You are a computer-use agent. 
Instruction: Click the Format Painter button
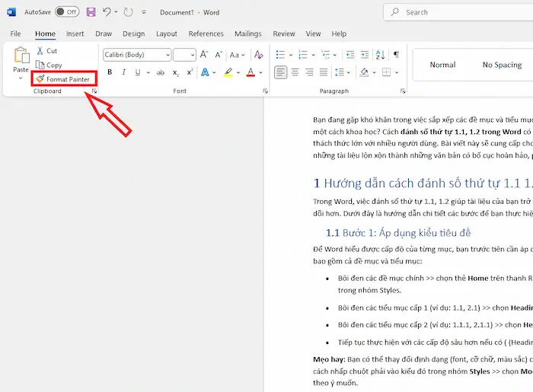coord(62,79)
